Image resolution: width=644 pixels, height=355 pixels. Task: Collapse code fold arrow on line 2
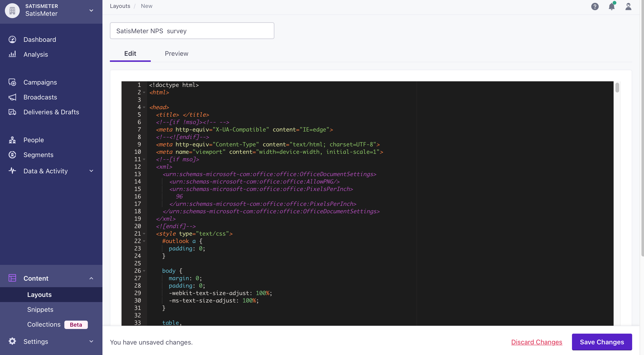tap(144, 92)
